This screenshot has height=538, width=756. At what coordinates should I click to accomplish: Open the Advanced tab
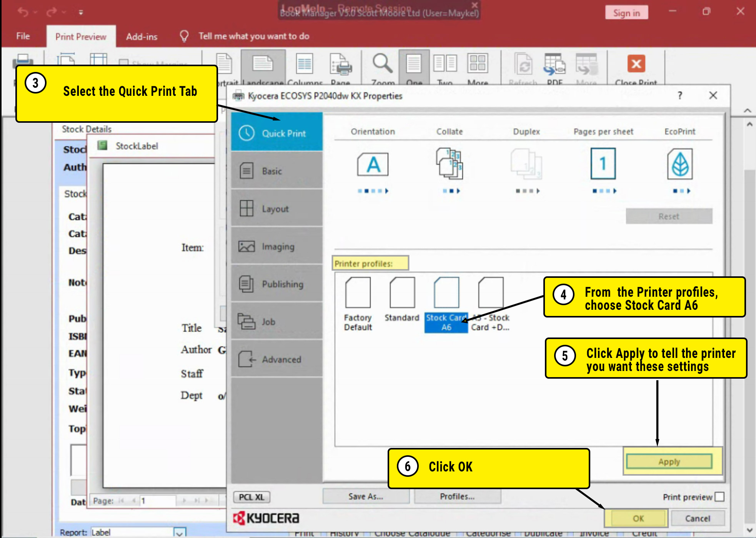[x=277, y=359]
